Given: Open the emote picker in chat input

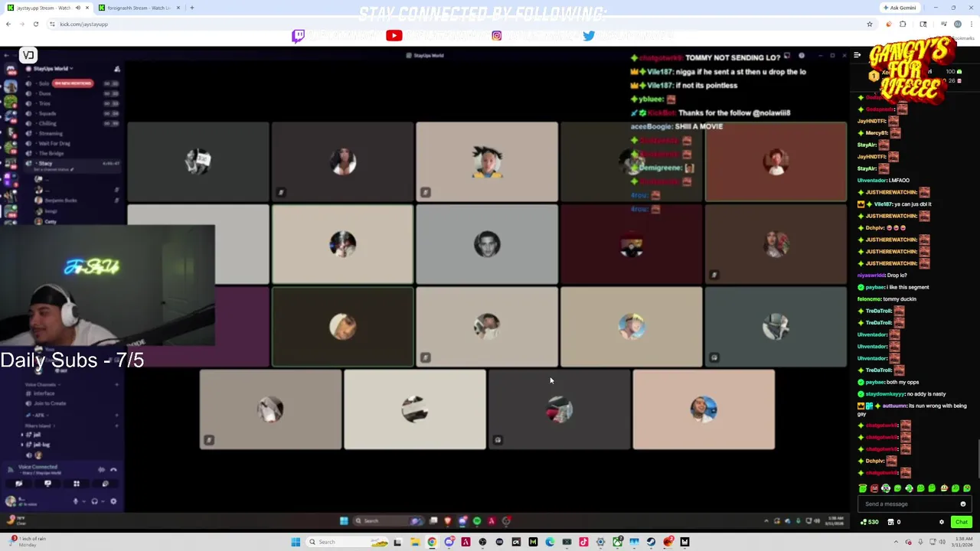Looking at the screenshot, I should point(963,504).
